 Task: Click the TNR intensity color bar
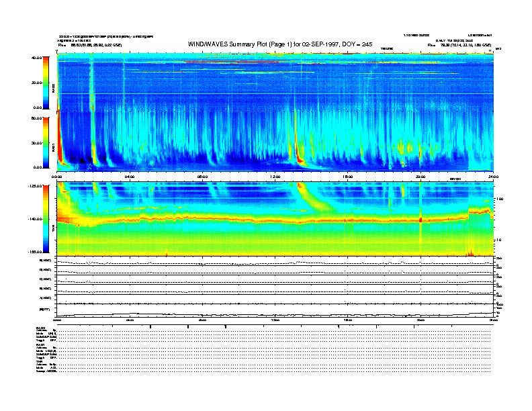46,219
